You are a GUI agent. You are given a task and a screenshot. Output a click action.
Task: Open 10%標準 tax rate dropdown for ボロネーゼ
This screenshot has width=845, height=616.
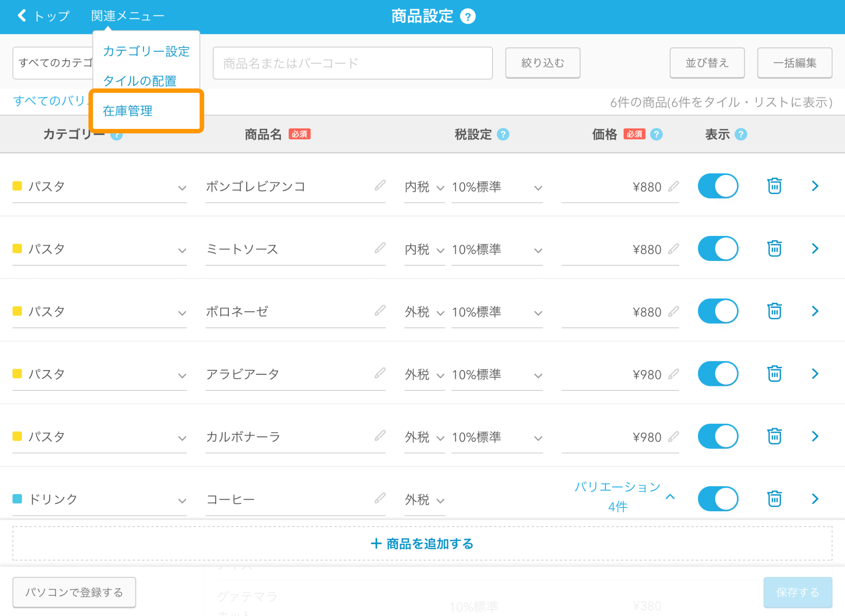(x=497, y=312)
